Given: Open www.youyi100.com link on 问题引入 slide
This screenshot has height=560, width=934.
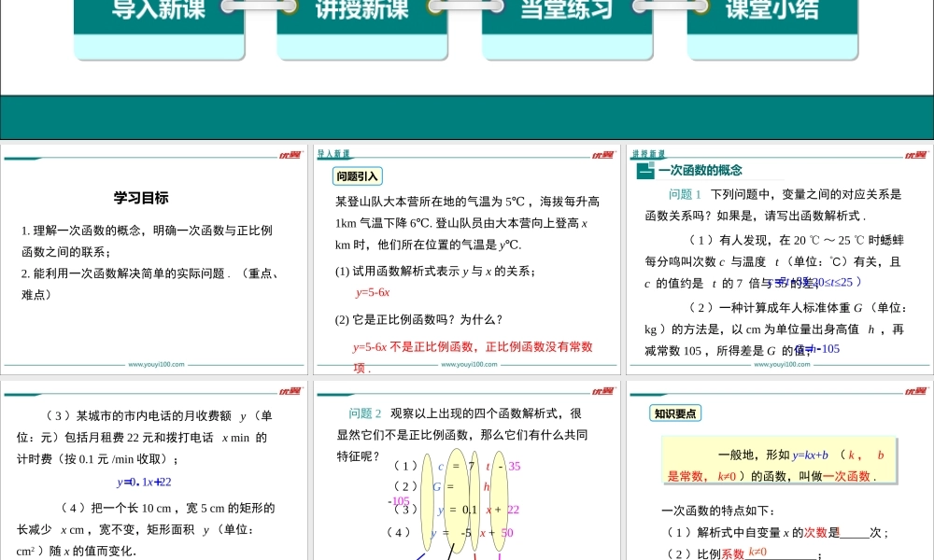Looking at the screenshot, I should click(468, 365).
